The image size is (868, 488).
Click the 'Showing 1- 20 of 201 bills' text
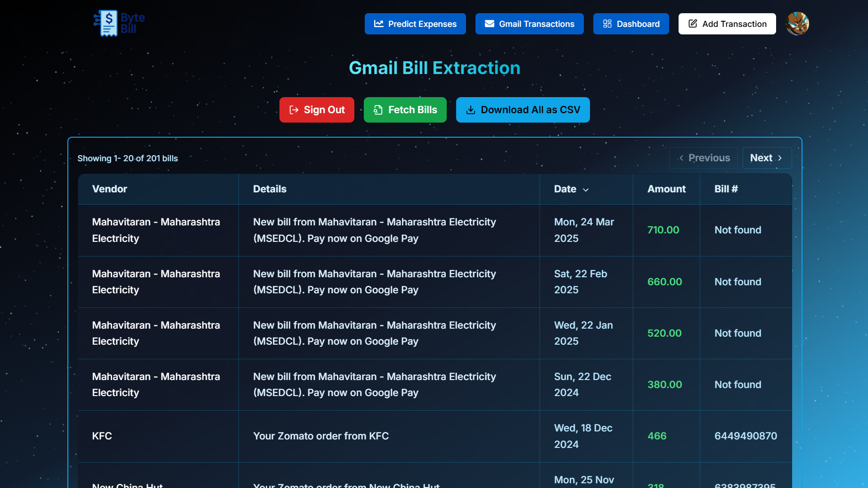(128, 158)
